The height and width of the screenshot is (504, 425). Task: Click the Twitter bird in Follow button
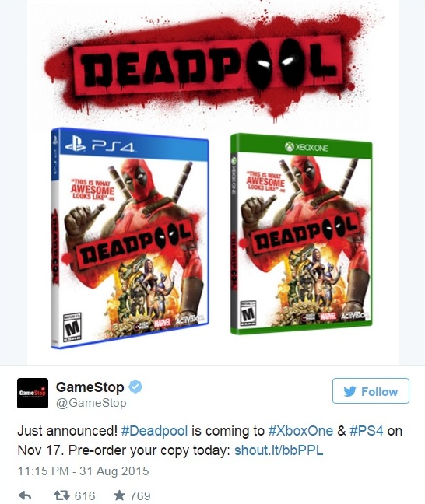pos(349,391)
